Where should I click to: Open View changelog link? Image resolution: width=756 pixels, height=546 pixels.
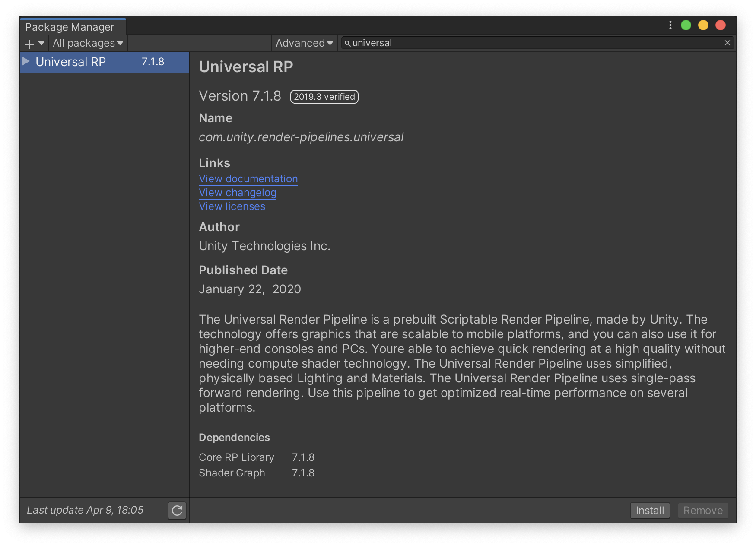pos(238,193)
